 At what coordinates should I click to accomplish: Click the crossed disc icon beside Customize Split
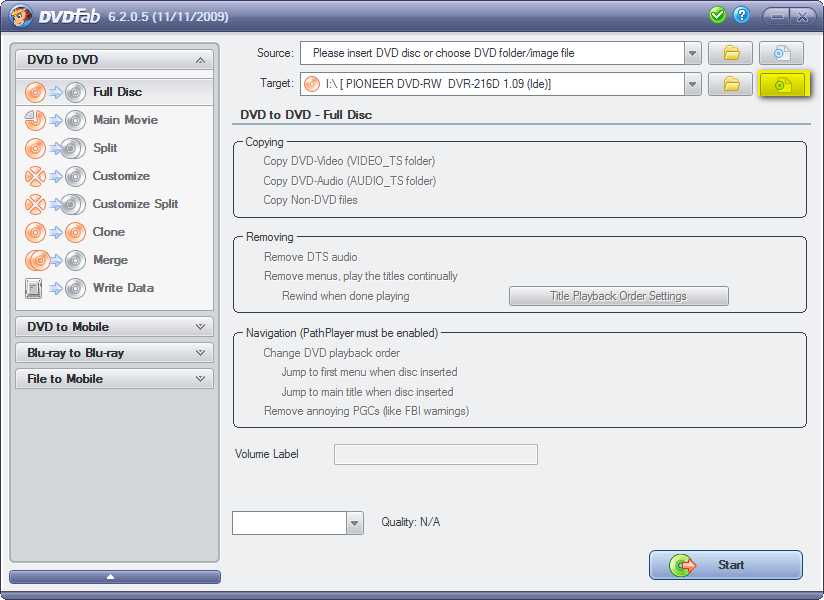[x=36, y=204]
